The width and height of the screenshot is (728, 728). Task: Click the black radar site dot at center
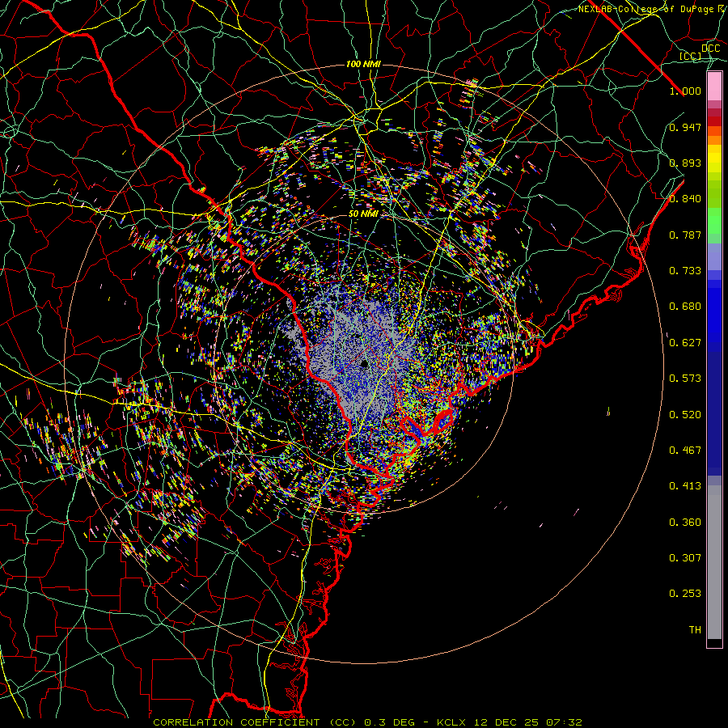365,363
